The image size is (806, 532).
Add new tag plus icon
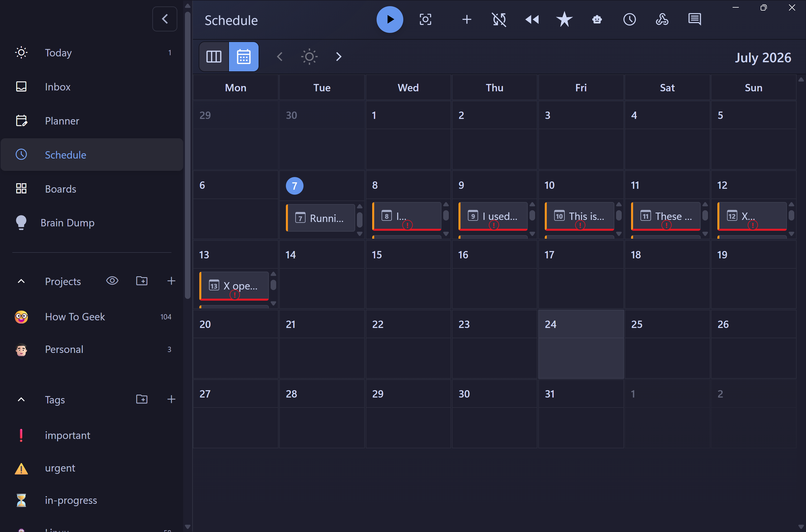pyautogui.click(x=171, y=399)
